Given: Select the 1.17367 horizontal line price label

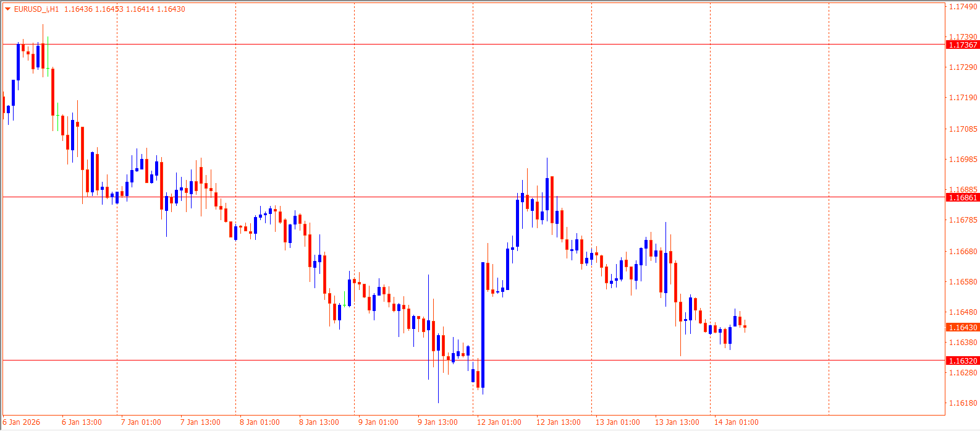Looking at the screenshot, I should tap(963, 45).
